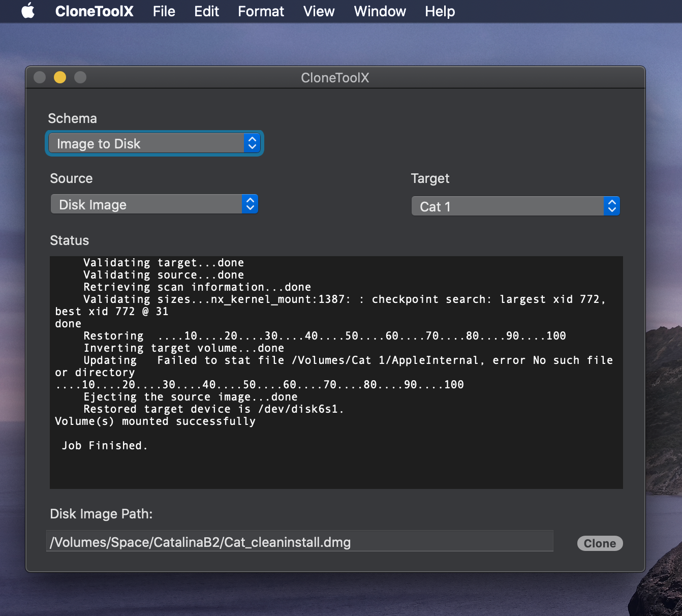Click the 'Retrieving scan information...done' line
The height and width of the screenshot is (616, 682).
click(197, 287)
